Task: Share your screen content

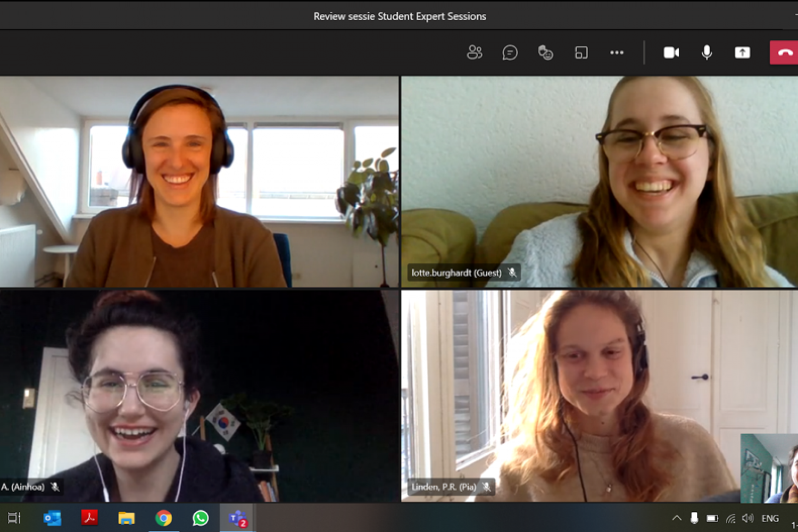Action: click(742, 52)
